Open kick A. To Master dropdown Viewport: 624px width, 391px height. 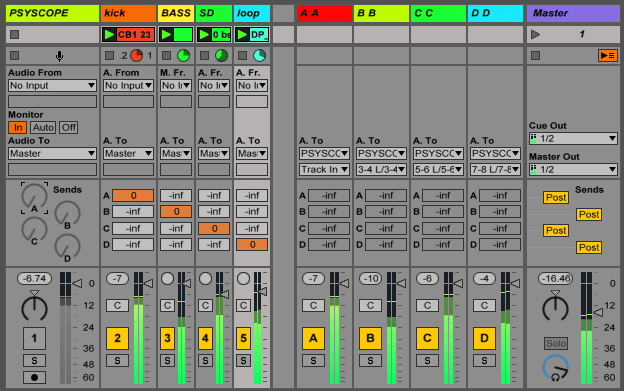point(128,154)
